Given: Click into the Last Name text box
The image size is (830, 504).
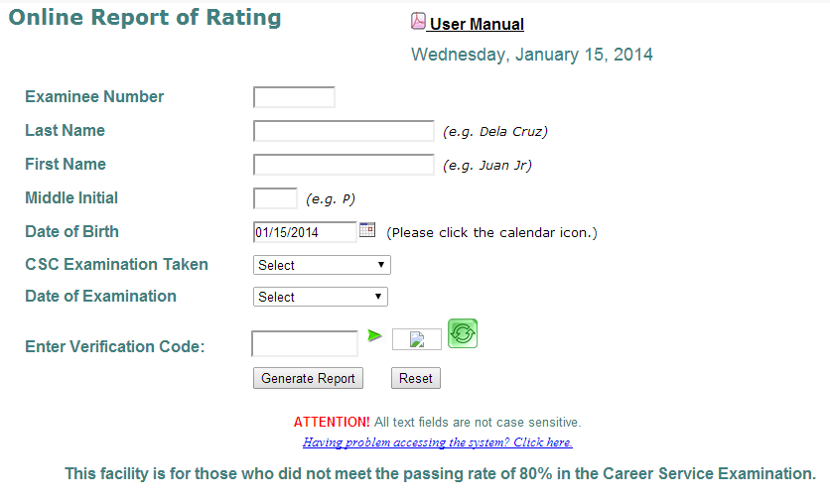Looking at the screenshot, I should [x=344, y=131].
